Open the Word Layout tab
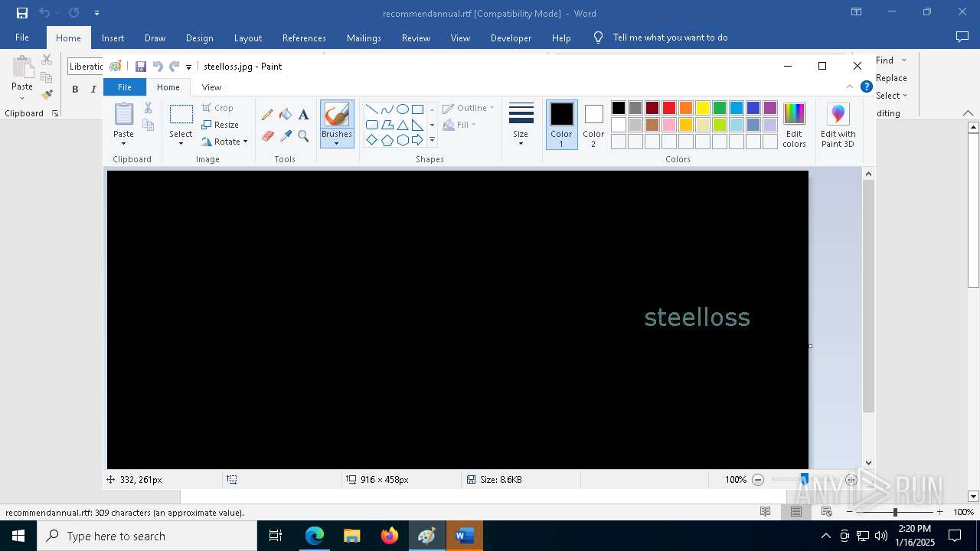The width and height of the screenshot is (980, 551). (247, 37)
